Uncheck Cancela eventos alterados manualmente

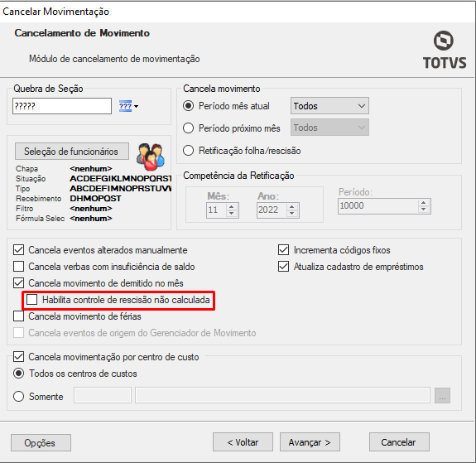18,250
